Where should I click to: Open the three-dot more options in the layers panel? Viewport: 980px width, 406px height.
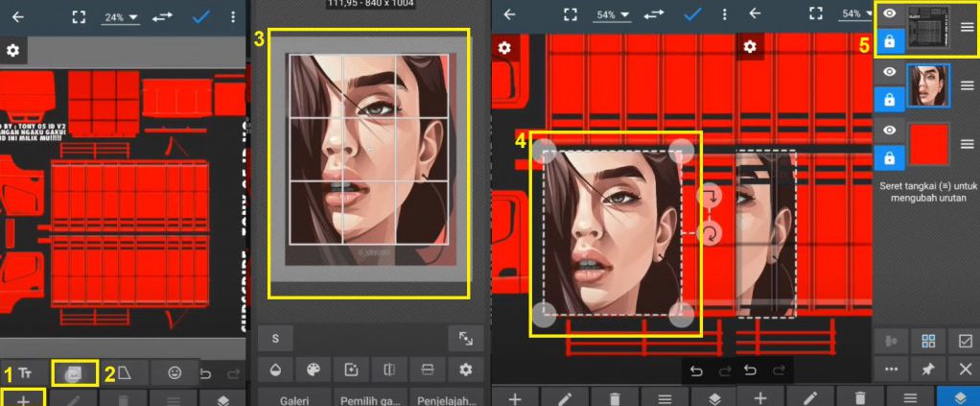coord(892,370)
